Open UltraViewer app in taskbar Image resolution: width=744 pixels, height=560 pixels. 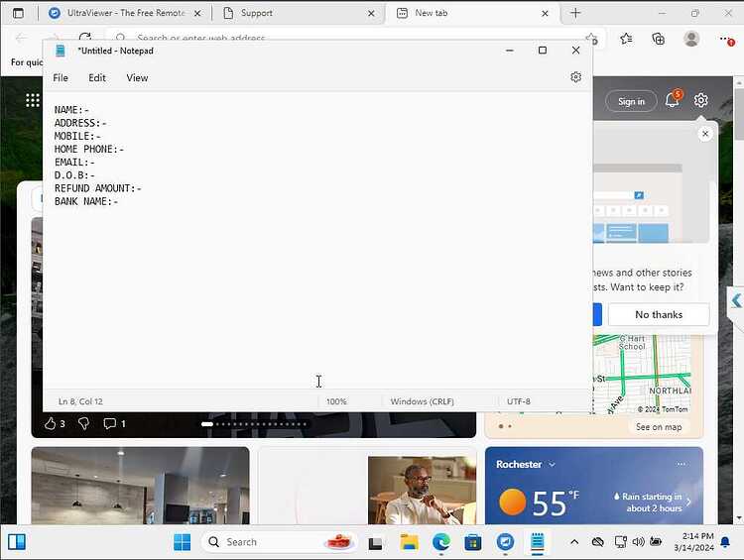point(505,542)
